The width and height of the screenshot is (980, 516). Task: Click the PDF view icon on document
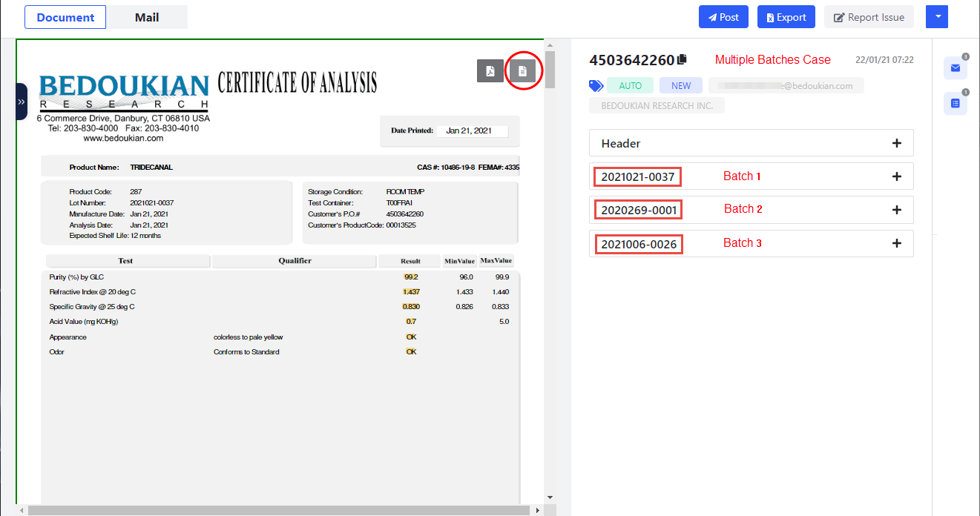coord(490,70)
